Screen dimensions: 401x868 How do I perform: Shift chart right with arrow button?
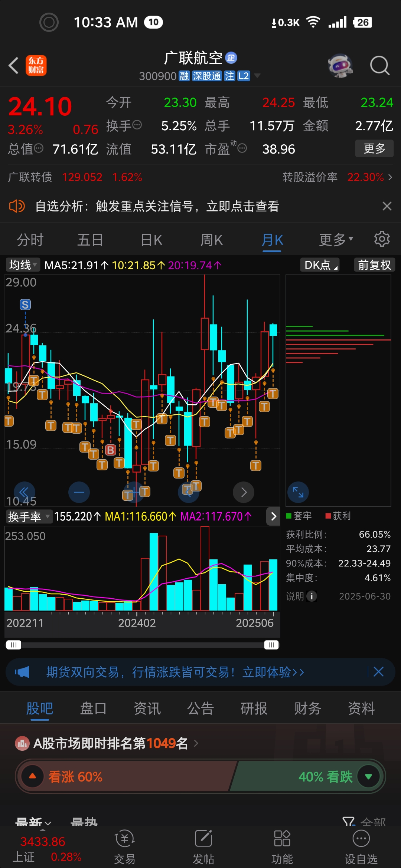(x=244, y=492)
